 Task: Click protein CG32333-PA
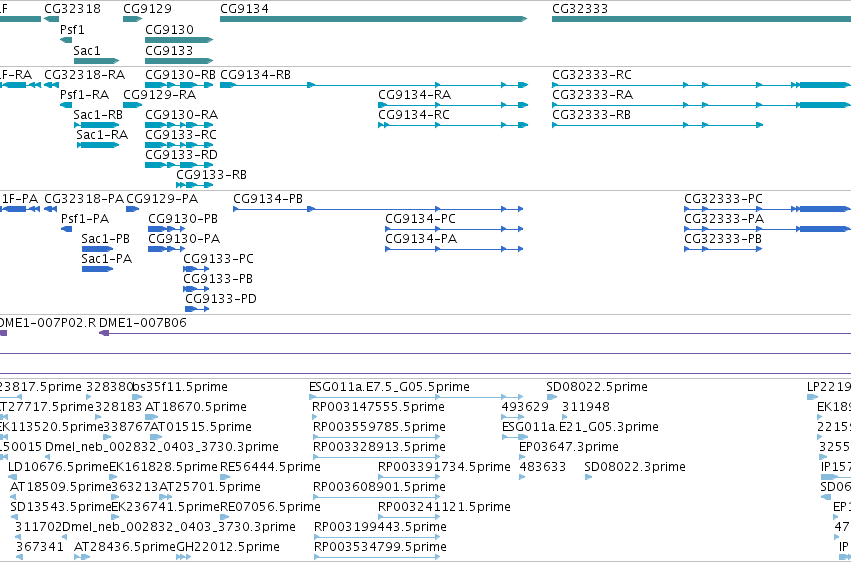(767, 229)
